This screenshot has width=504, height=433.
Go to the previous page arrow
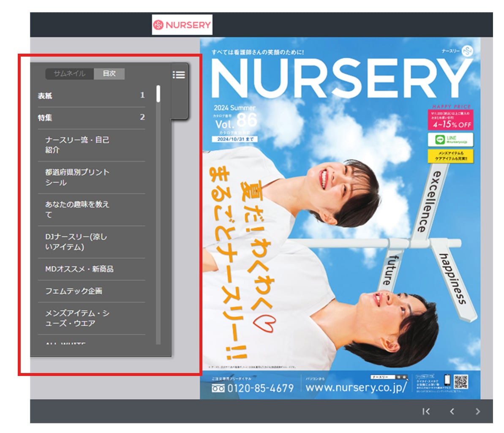point(452,411)
